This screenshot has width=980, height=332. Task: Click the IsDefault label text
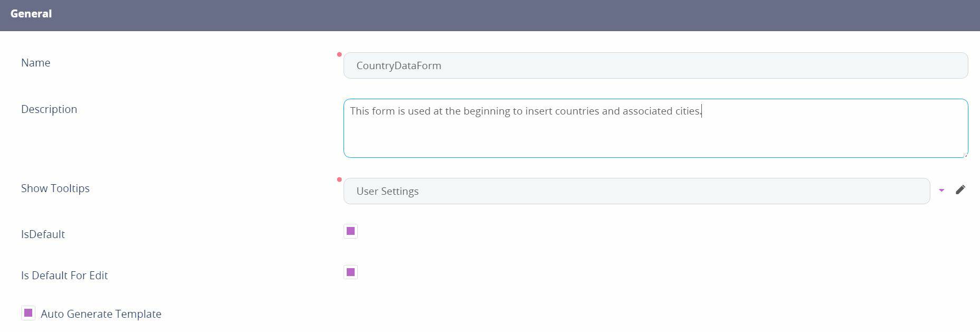click(x=43, y=234)
